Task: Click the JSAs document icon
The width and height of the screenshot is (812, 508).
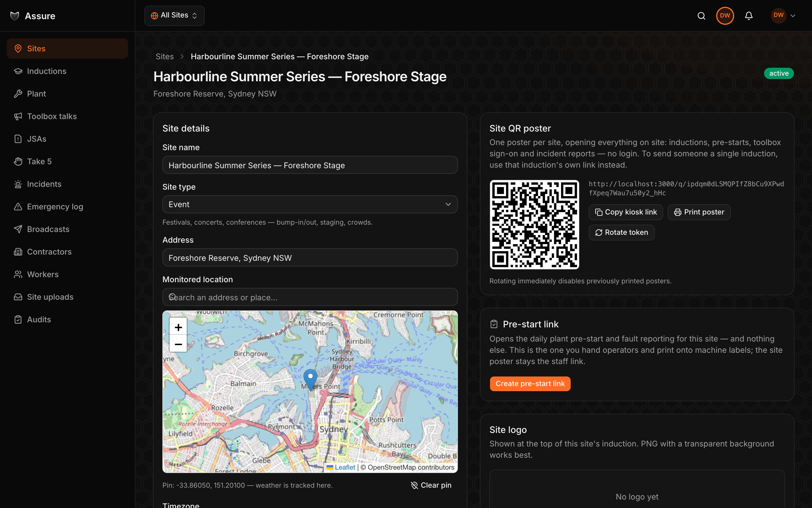Action: (18, 139)
